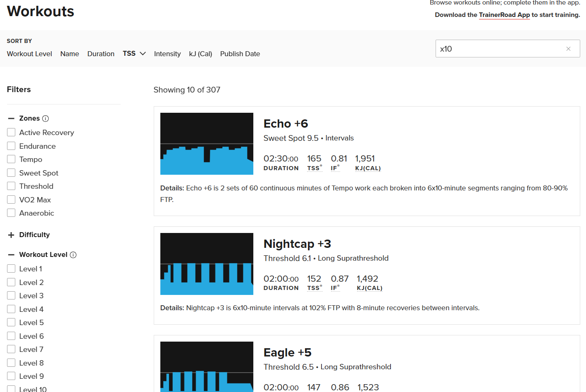Open the Eagle +5 workout title
Image resolution: width=586 pixels, height=392 pixels.
point(288,353)
